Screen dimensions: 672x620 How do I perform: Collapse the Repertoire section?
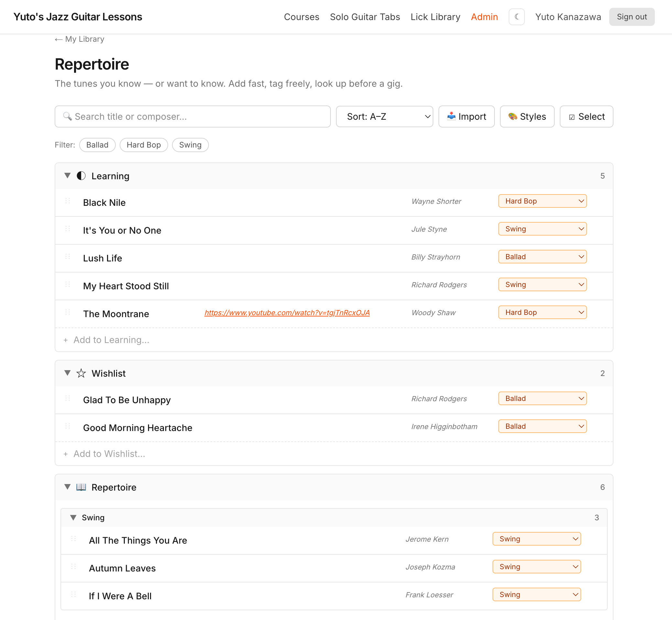coord(67,487)
